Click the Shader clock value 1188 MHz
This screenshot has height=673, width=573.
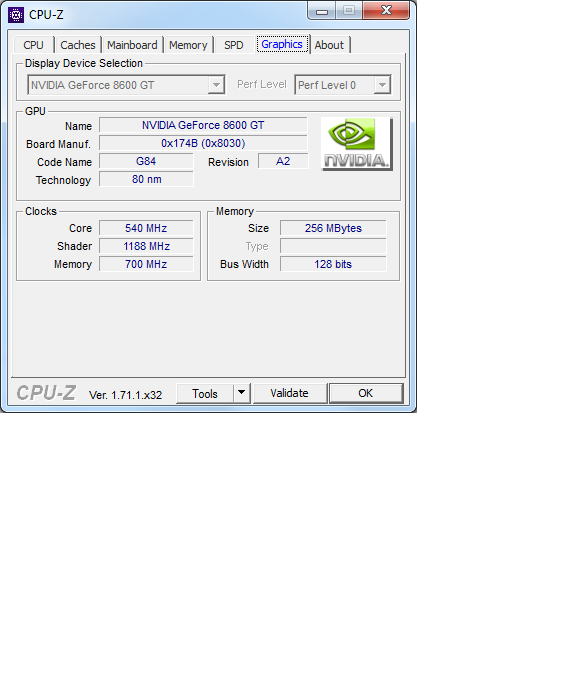pyautogui.click(x=146, y=246)
